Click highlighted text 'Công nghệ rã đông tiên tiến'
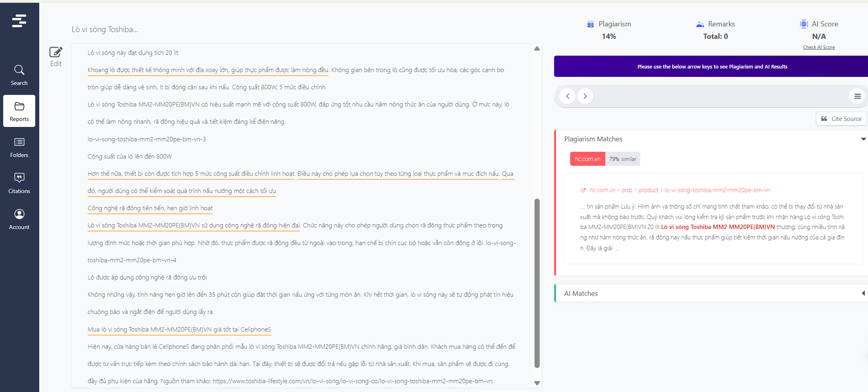The height and width of the screenshot is (392, 868). (x=150, y=208)
